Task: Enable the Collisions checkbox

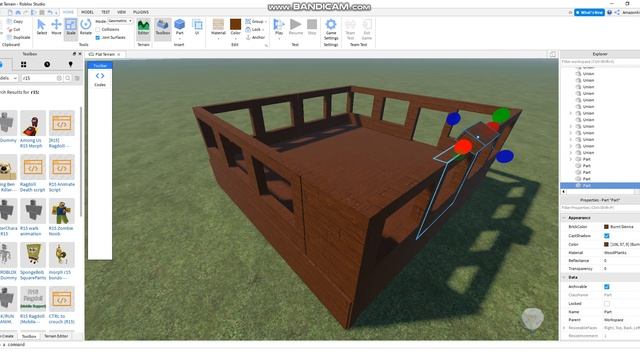Action: pyautogui.click(x=98, y=29)
